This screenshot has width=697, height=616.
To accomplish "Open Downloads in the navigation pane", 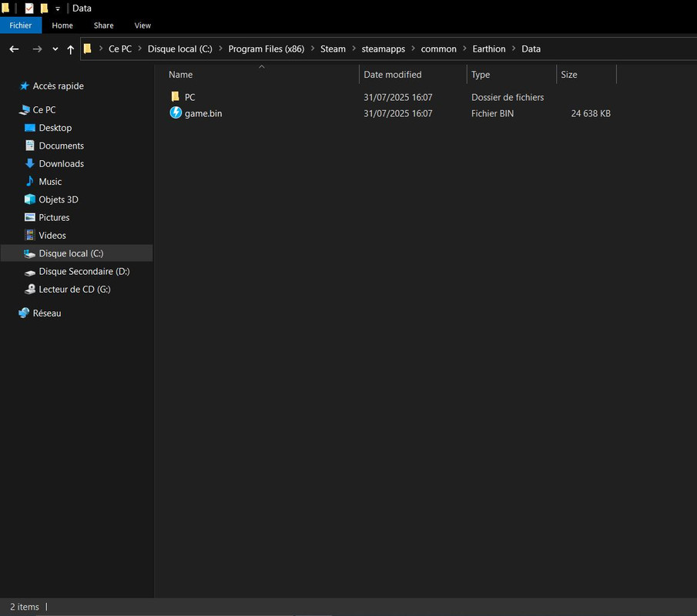I will coord(62,164).
